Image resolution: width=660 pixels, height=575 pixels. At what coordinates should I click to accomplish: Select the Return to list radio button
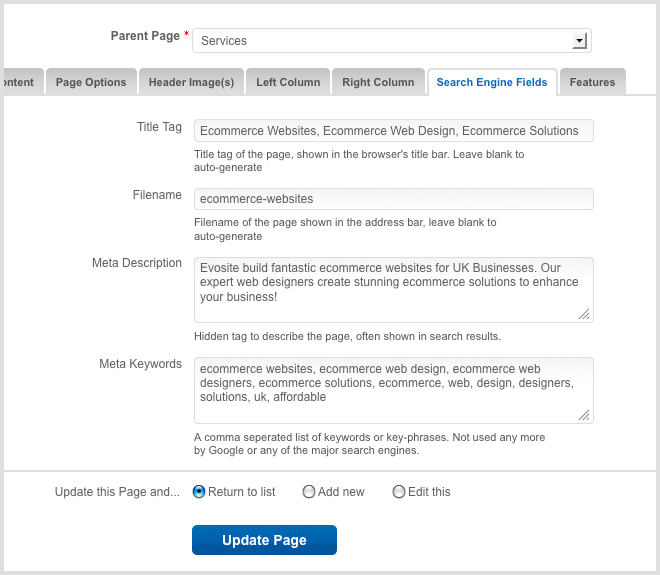199,492
